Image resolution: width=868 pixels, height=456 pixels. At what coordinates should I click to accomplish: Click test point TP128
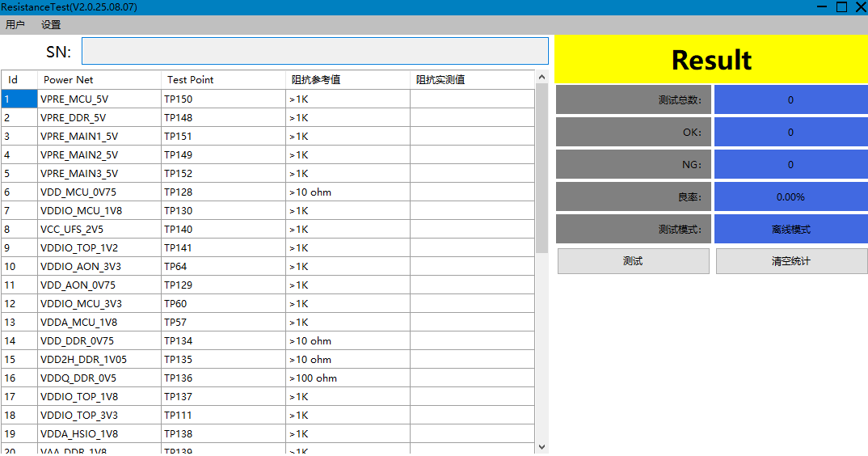(224, 192)
